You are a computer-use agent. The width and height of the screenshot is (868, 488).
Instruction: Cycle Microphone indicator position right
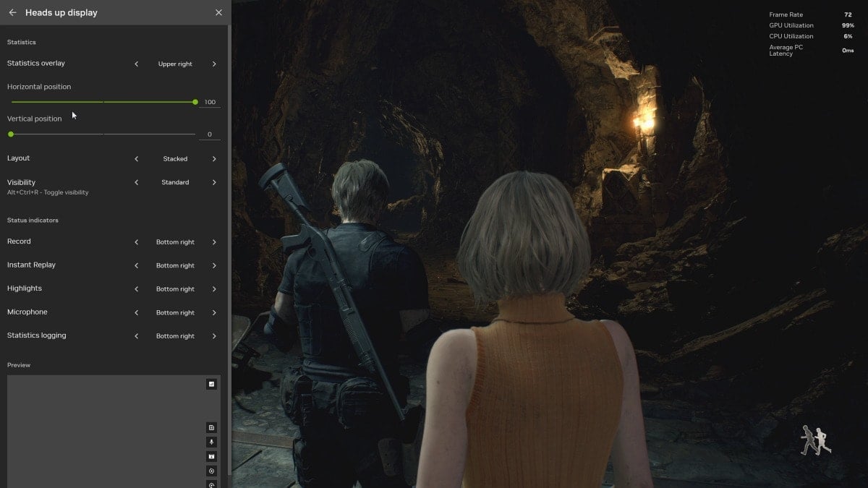click(x=214, y=312)
